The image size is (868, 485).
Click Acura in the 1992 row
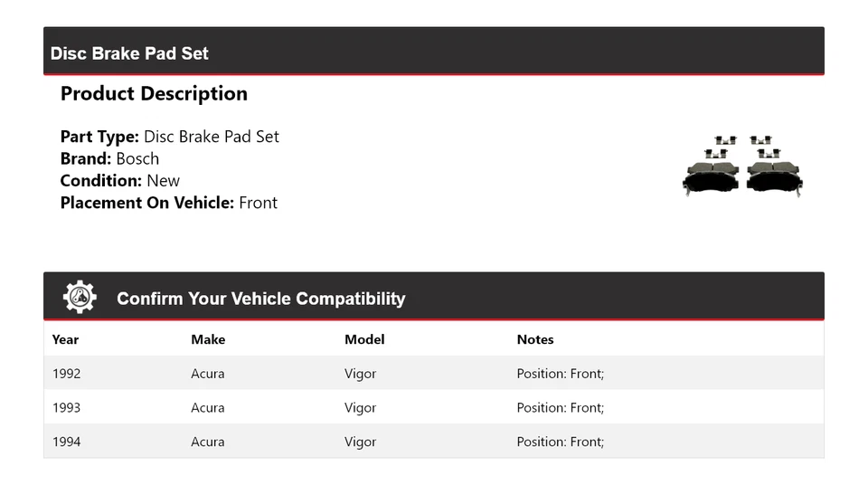[x=208, y=373]
